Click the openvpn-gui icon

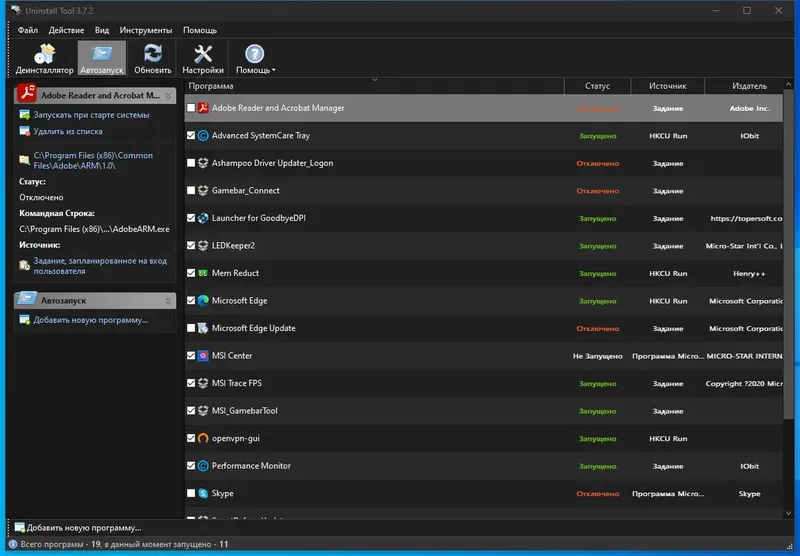click(203, 438)
